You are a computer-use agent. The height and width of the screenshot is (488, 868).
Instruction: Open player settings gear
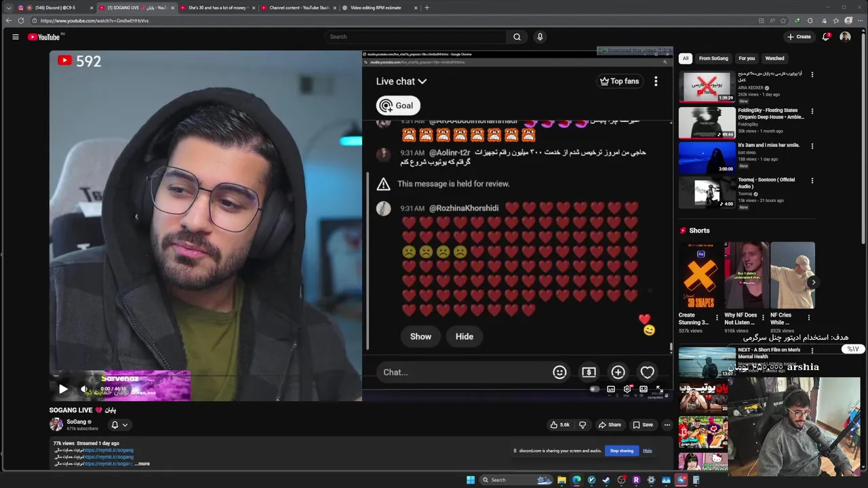627,389
